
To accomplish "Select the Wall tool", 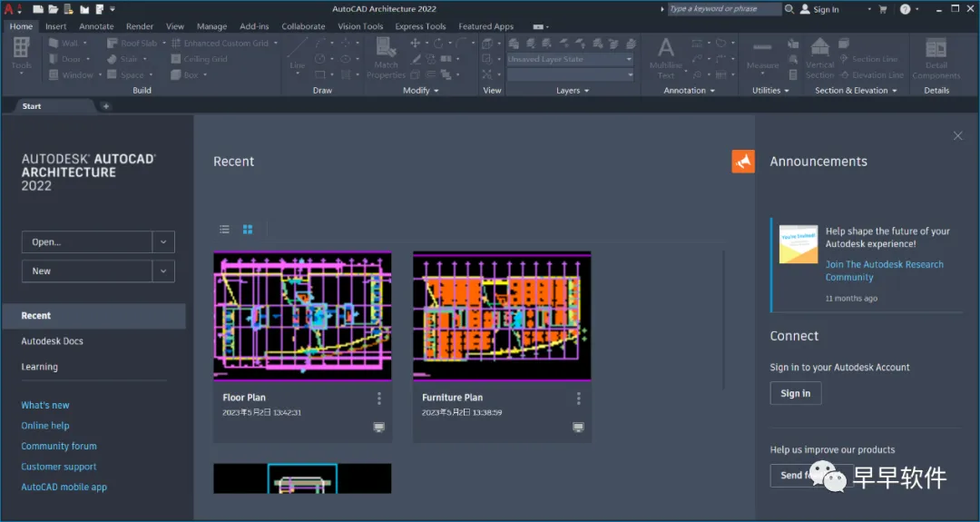I will (64, 44).
